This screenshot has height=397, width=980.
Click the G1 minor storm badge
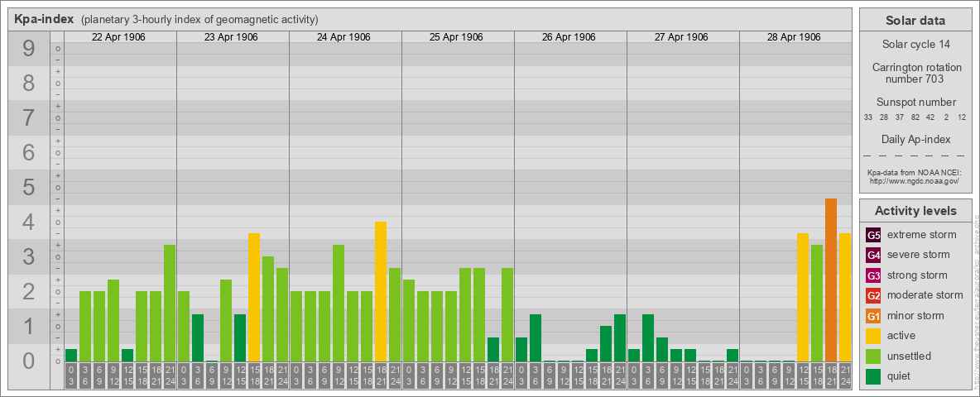873,315
